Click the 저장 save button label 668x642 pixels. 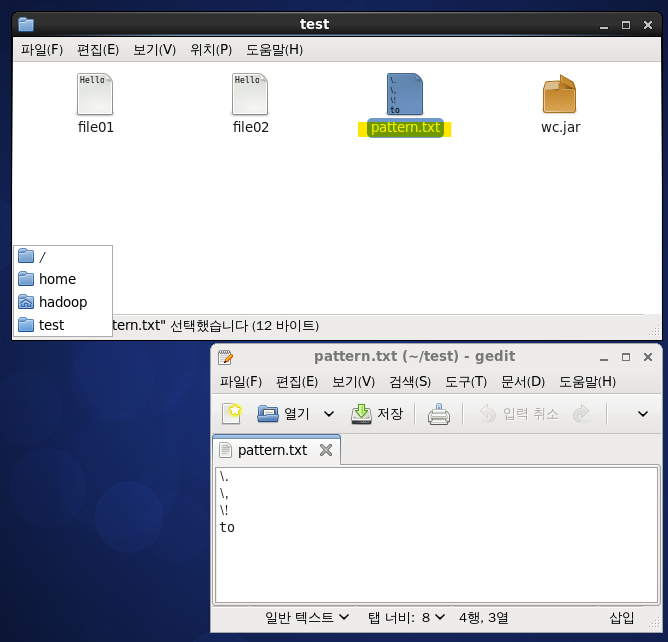point(390,414)
